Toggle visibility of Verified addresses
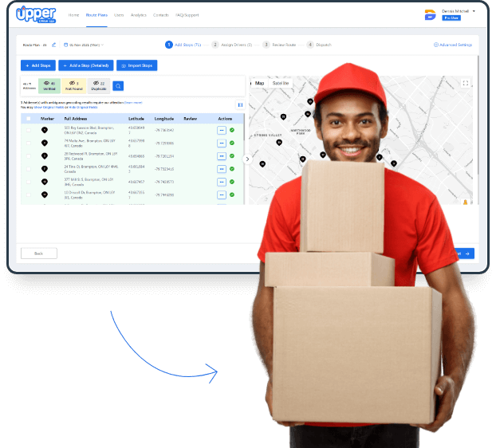The image size is (496, 448). pyautogui.click(x=49, y=85)
